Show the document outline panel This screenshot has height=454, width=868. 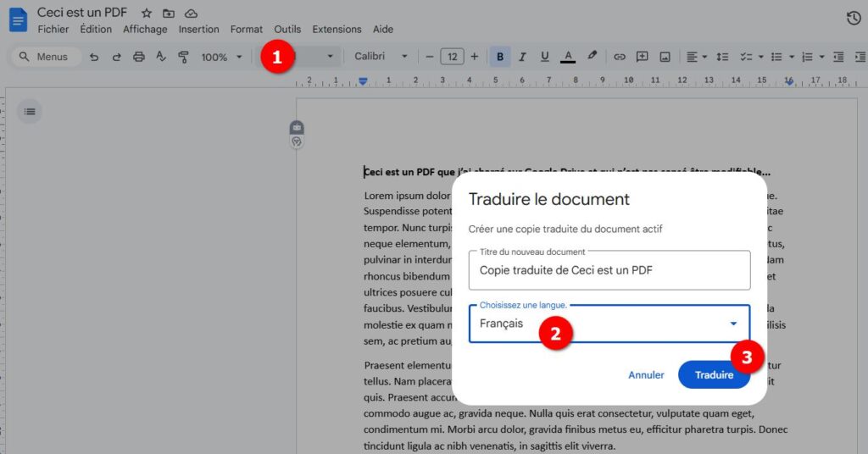coord(30,112)
